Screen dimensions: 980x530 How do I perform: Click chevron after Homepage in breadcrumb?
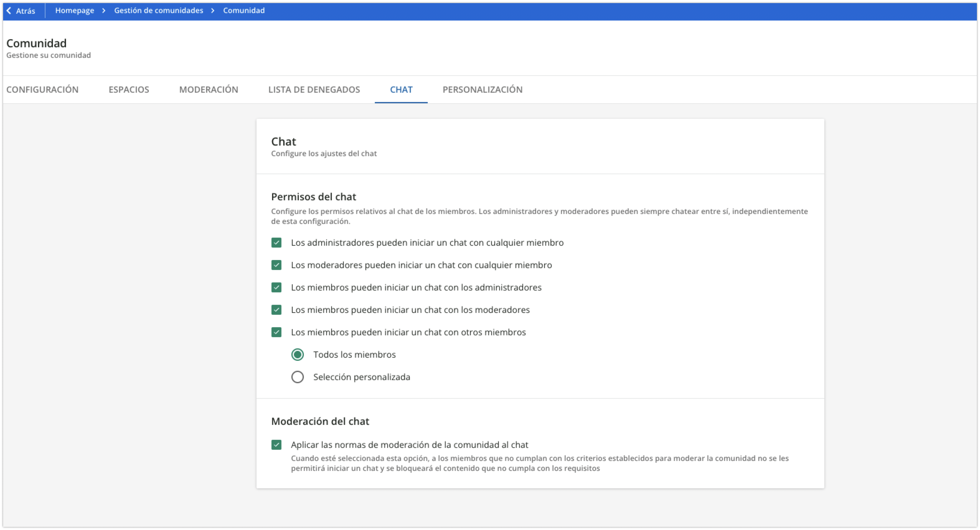(103, 11)
